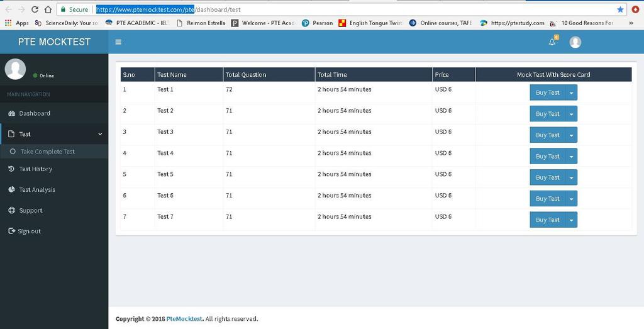Bookmark page with the star icon

click(620, 9)
